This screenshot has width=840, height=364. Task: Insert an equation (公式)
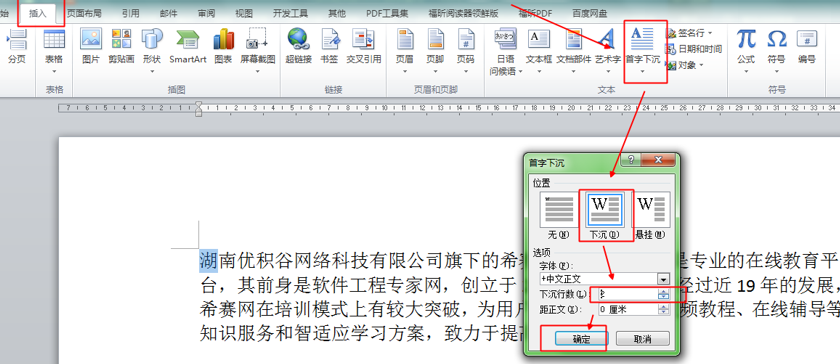point(746,50)
